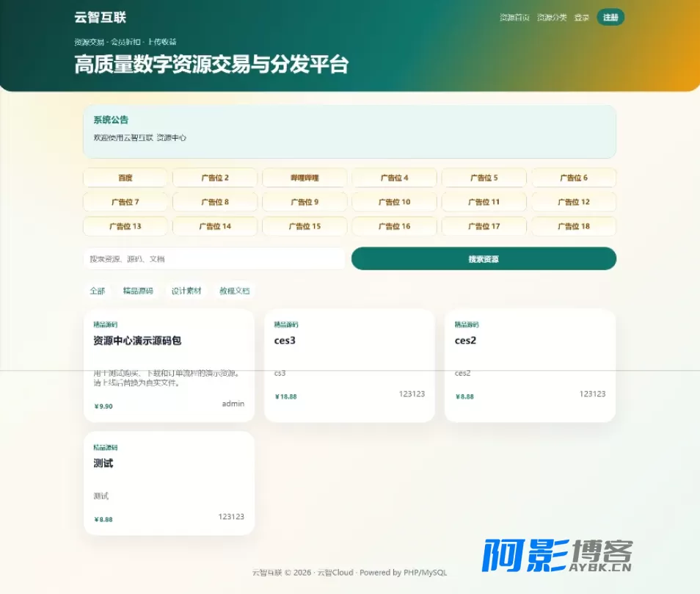Open the 百度 ad slot
Screen dimensions: 700x594
[x=125, y=178]
